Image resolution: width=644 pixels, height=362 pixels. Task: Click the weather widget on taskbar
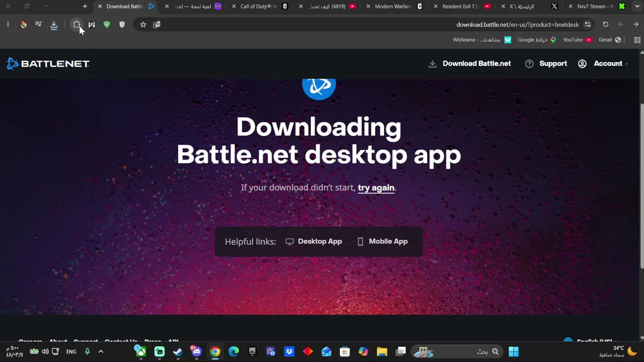(618, 351)
